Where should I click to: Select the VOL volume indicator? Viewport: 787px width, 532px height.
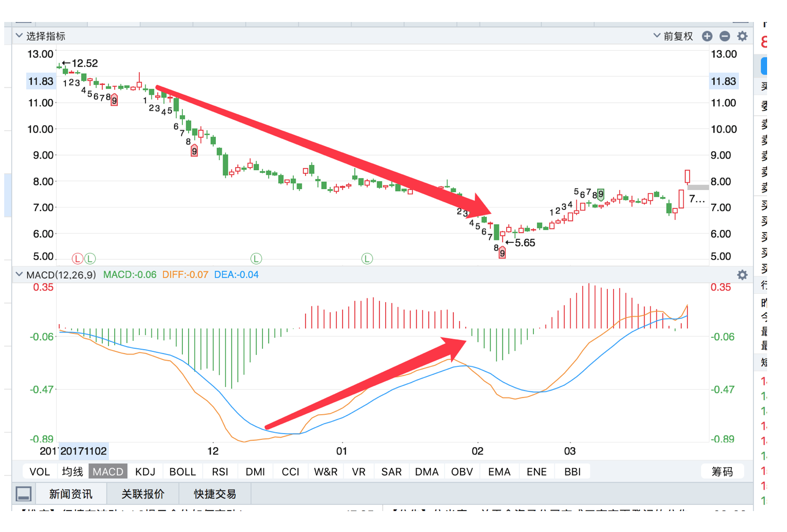(39, 471)
